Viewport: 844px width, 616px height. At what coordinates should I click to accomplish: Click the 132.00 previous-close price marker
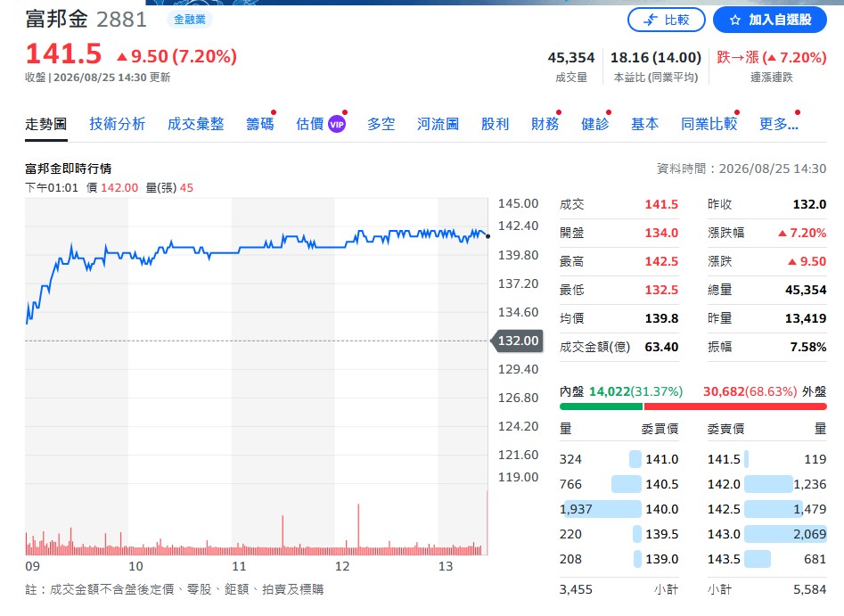517,341
